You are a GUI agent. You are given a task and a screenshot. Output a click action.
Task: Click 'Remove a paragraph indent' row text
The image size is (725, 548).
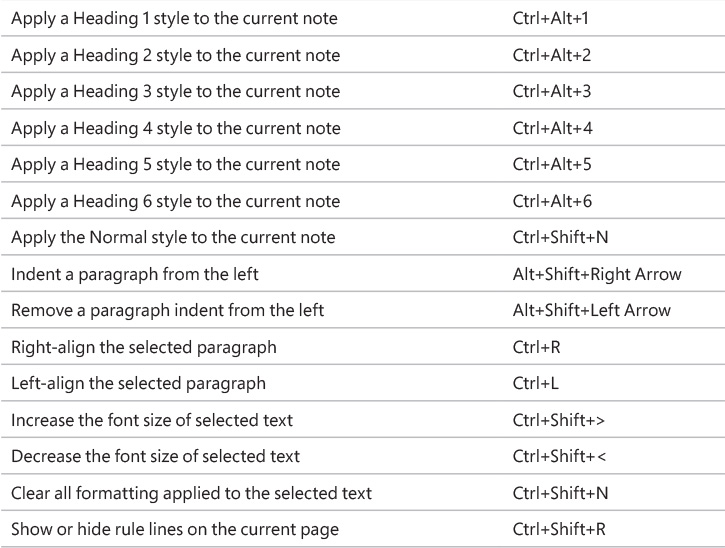tap(167, 311)
